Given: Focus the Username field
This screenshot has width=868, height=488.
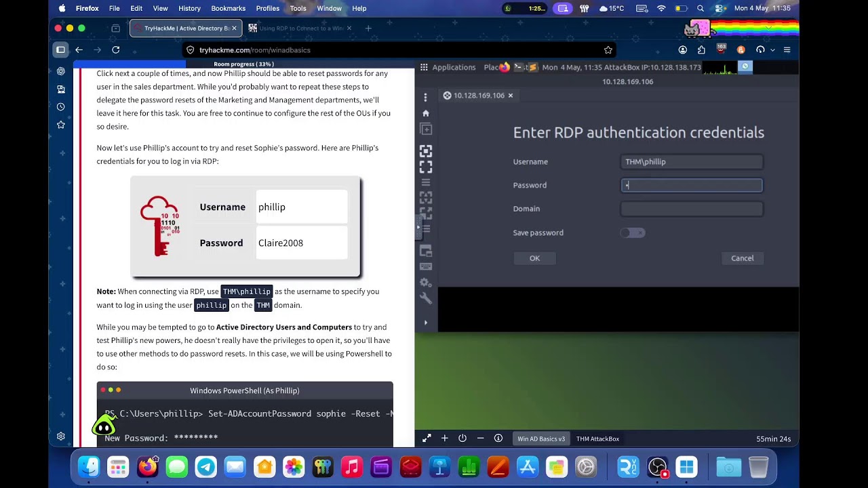Looking at the screenshot, I should point(692,162).
